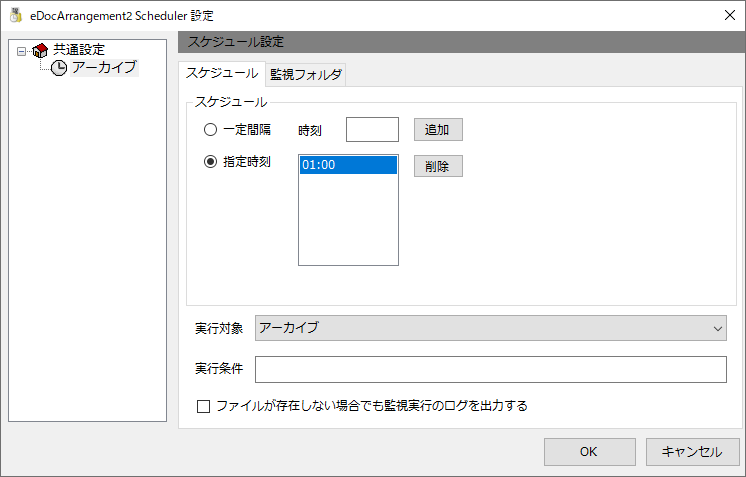The height and width of the screenshot is (477, 746).
Task: Click the dropdown arrow next to アーカイブ combo box
Action: (717, 329)
